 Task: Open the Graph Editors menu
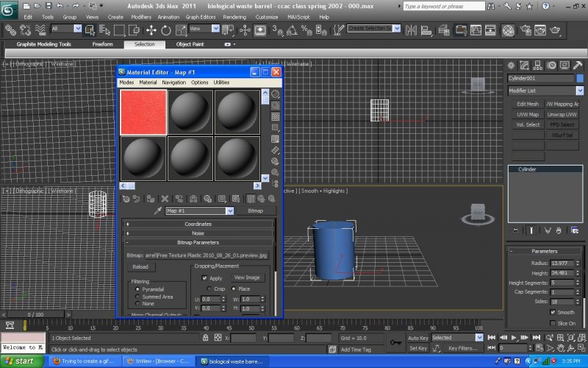(200, 17)
